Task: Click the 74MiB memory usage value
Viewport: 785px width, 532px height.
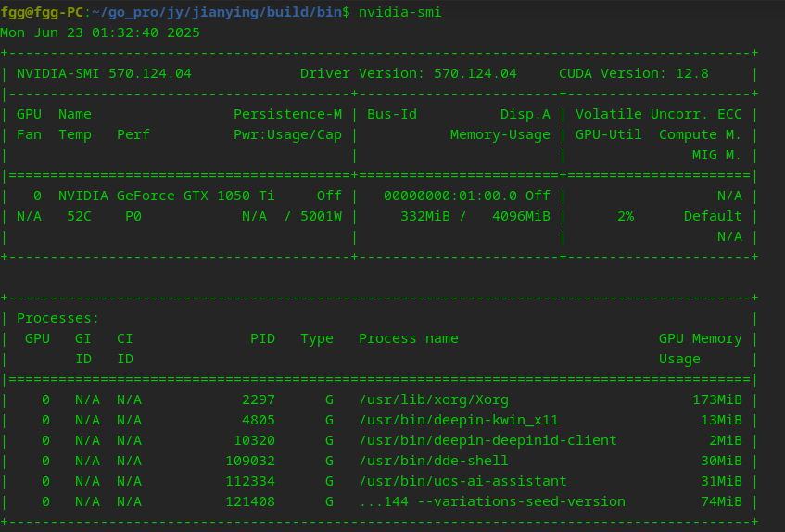Action: point(721,502)
